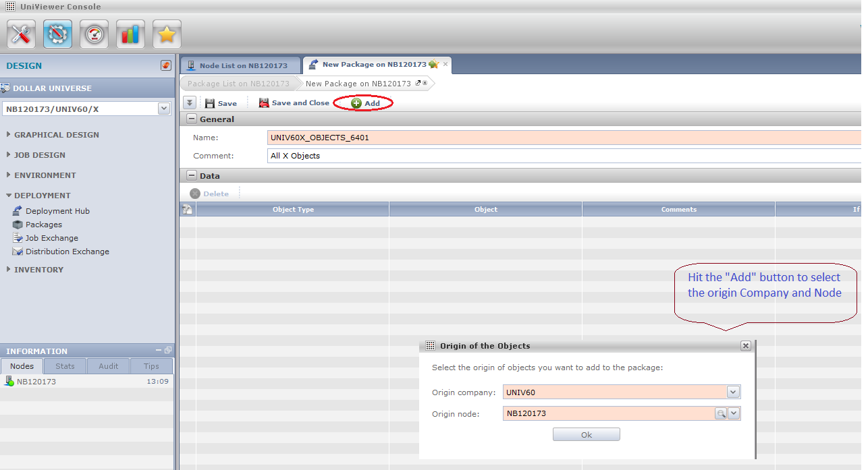The width and height of the screenshot is (868, 470).
Task: Collapse the Data section
Action: (192, 176)
